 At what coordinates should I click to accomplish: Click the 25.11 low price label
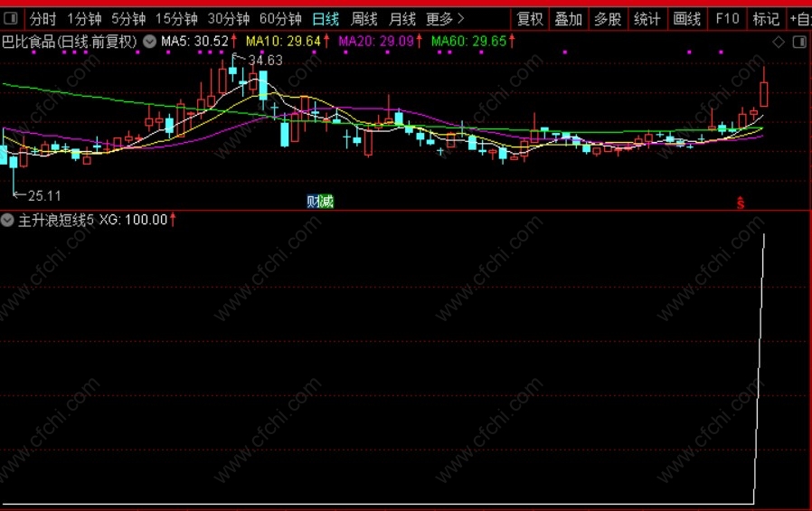click(44, 195)
